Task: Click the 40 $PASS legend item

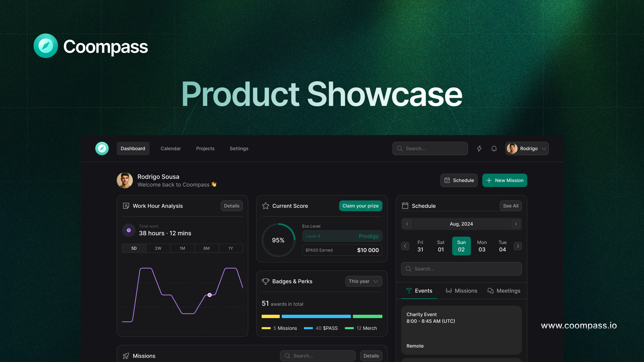Action: [x=321, y=328]
